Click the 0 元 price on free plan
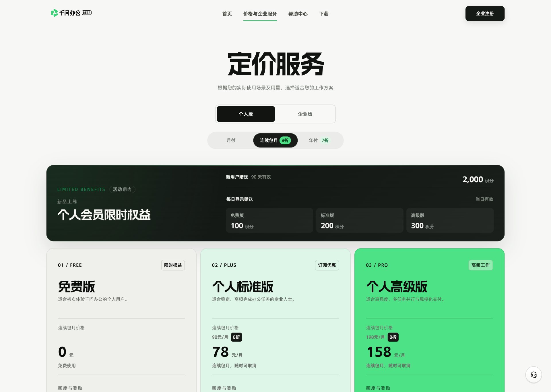 (x=66, y=352)
